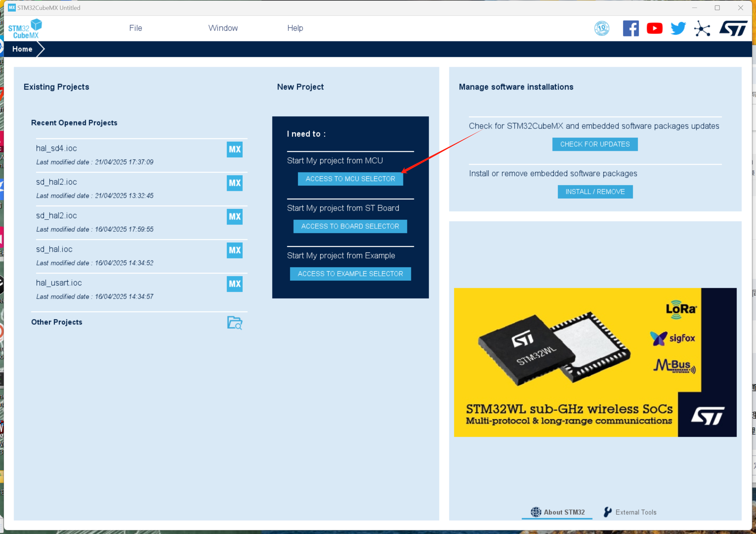Click the globe icon next to About STM32
Screen dimensions: 756x534
[536, 512]
